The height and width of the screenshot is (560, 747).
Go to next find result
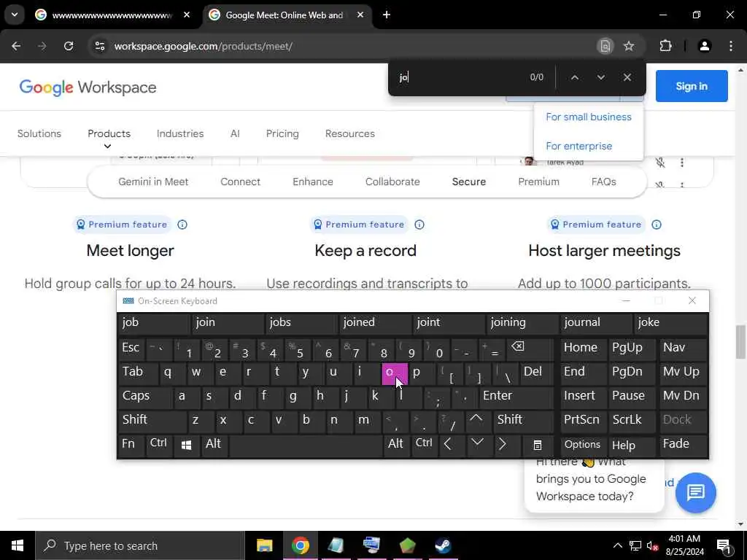[601, 77]
